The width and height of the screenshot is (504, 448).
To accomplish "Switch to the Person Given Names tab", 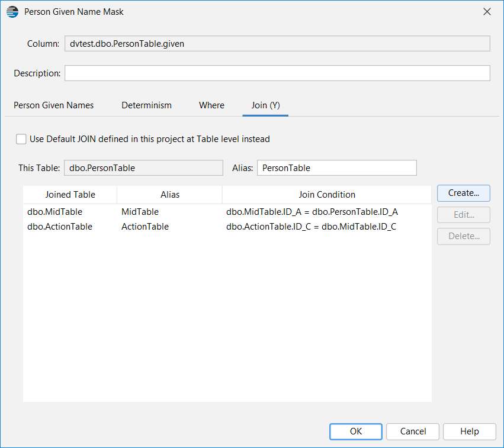I will [x=53, y=105].
